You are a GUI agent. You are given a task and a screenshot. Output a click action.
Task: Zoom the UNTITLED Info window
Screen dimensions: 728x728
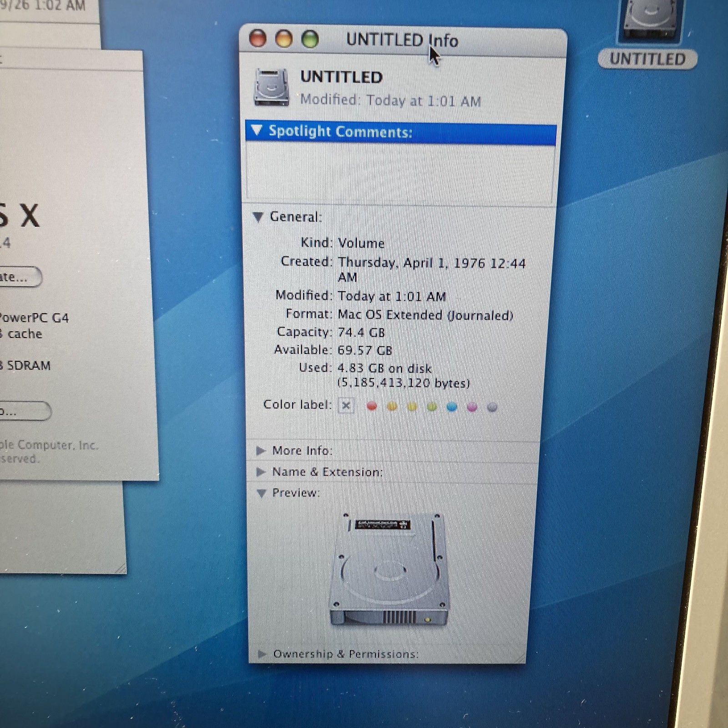point(310,39)
